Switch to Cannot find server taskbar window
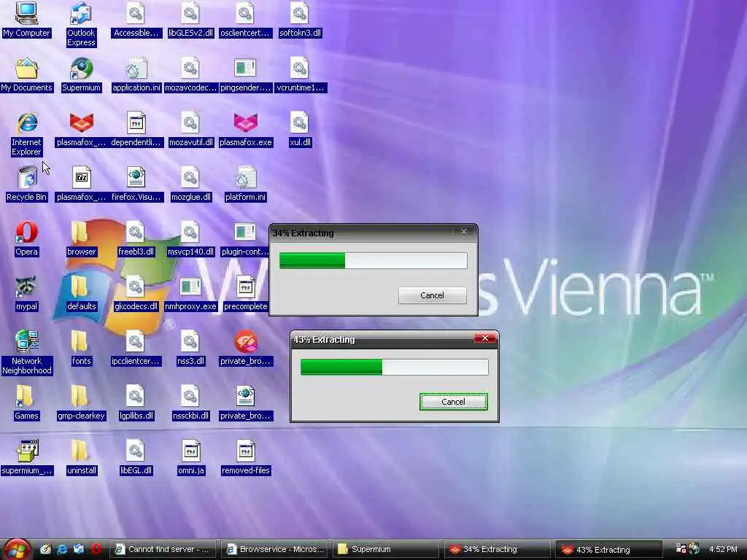747x560 pixels. pos(163,549)
